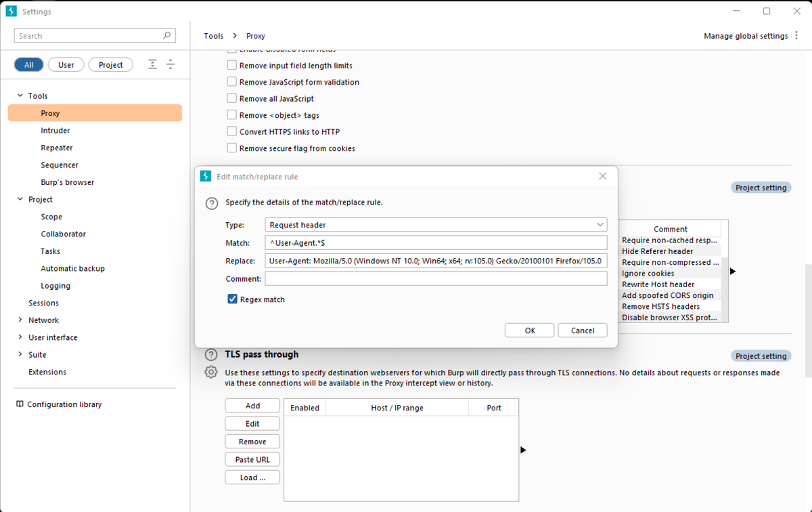Click the Load ... button
Screen dimensions: 812x512
click(252, 477)
